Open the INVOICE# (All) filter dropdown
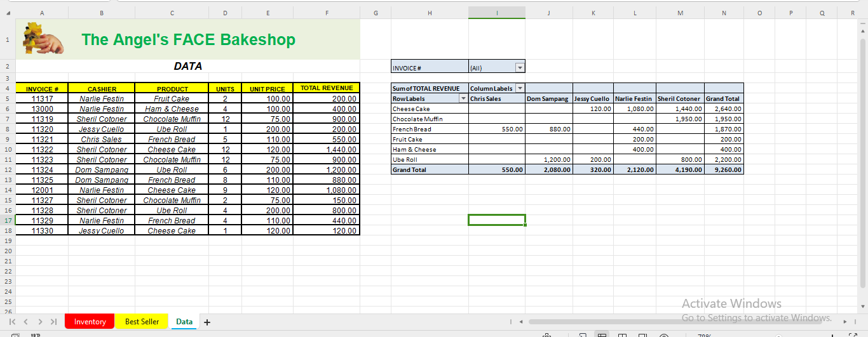The image size is (868, 337). [520, 67]
